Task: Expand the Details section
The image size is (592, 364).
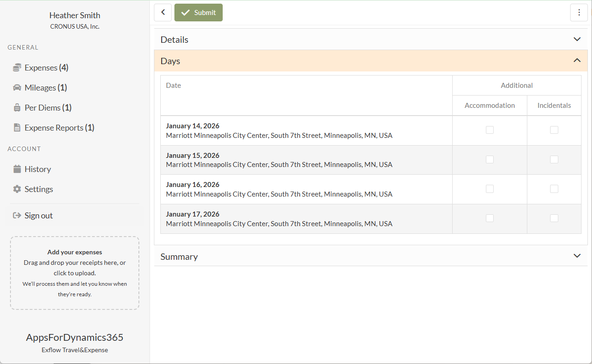Action: click(x=577, y=40)
